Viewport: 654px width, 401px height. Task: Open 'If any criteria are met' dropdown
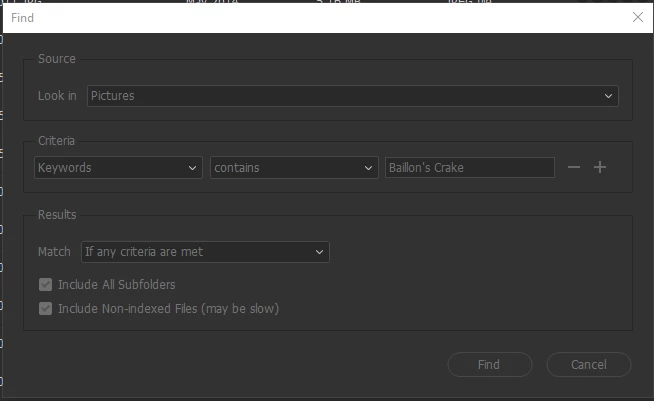click(205, 252)
